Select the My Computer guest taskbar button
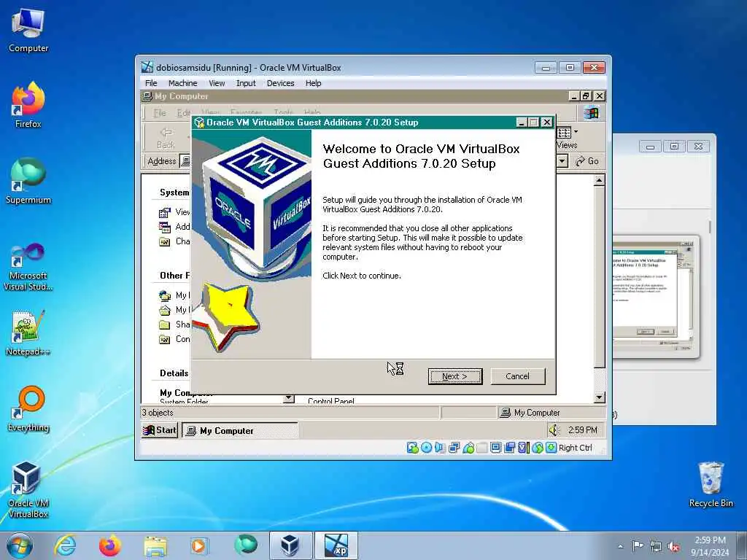This screenshot has height=560, width=747. click(239, 430)
